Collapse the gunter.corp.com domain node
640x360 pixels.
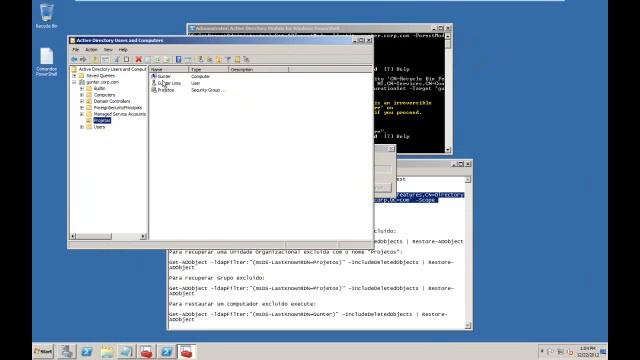click(x=74, y=82)
